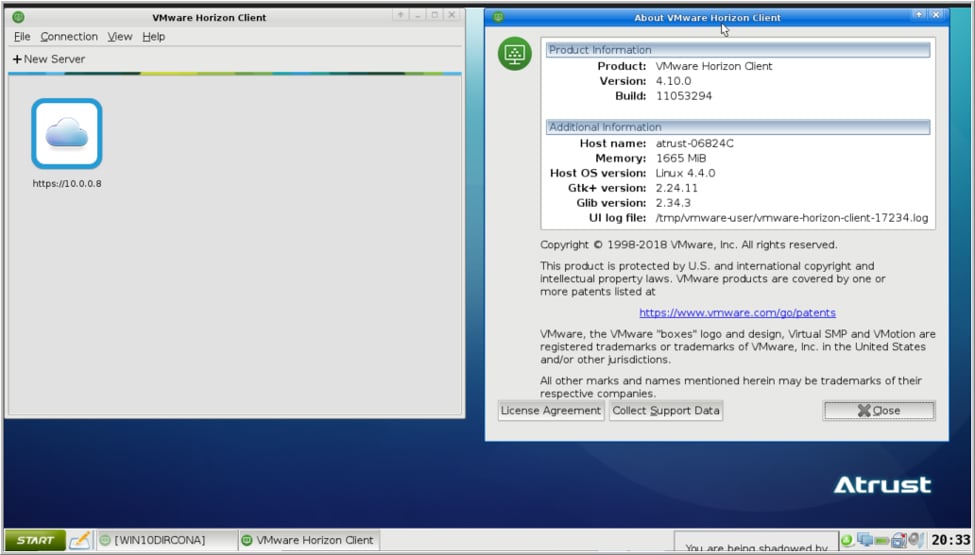Image resolution: width=975 pixels, height=555 pixels.
Task: Click the New Server plus button
Action: click(x=49, y=59)
